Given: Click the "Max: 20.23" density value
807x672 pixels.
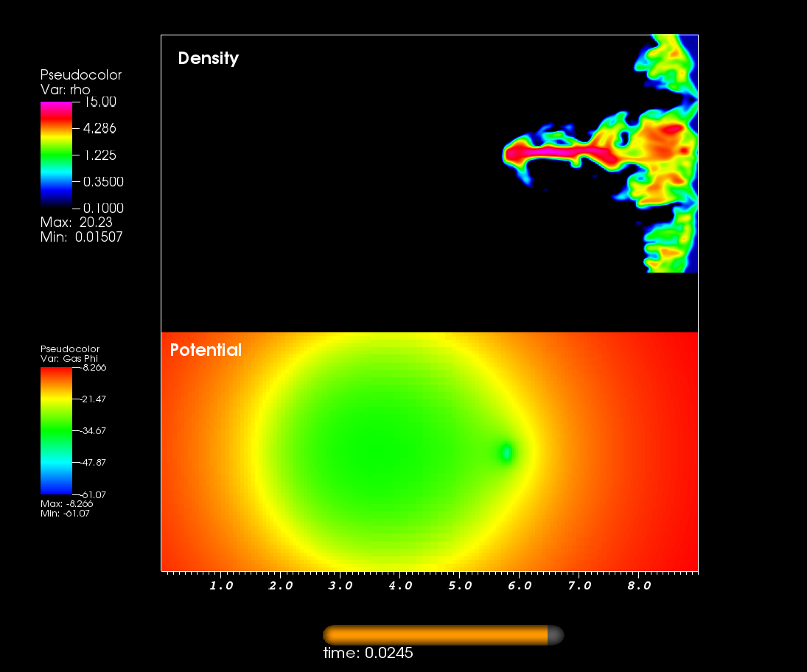Looking at the screenshot, I should pyautogui.click(x=76, y=223).
